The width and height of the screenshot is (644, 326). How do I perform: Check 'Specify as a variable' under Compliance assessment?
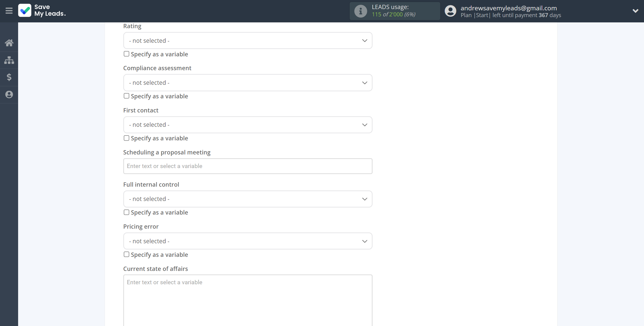click(x=127, y=96)
